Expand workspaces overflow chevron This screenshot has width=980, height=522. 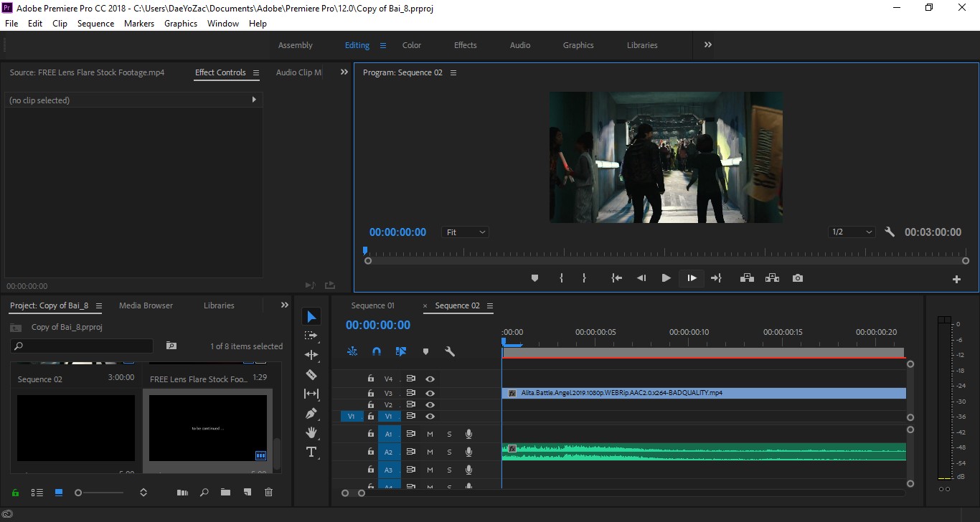pyautogui.click(x=708, y=44)
